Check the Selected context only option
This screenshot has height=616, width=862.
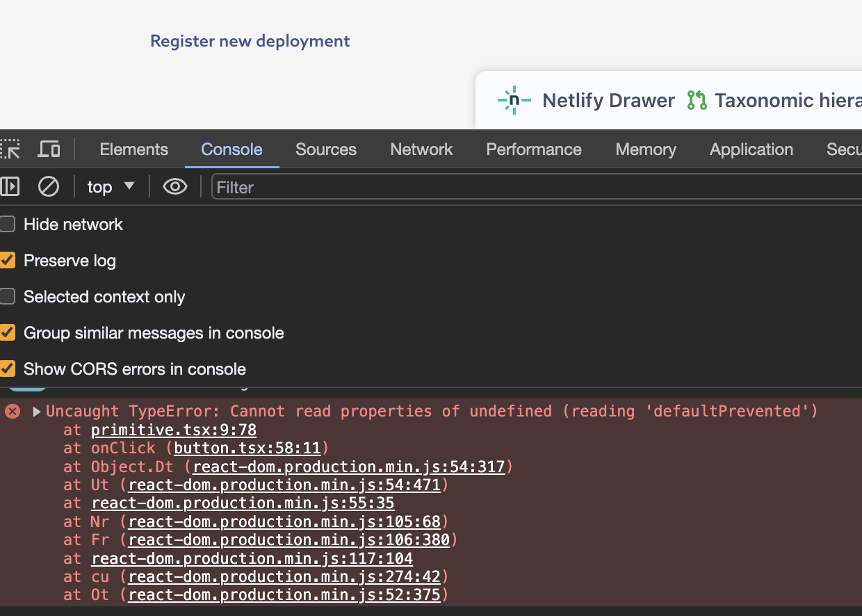(x=7, y=296)
